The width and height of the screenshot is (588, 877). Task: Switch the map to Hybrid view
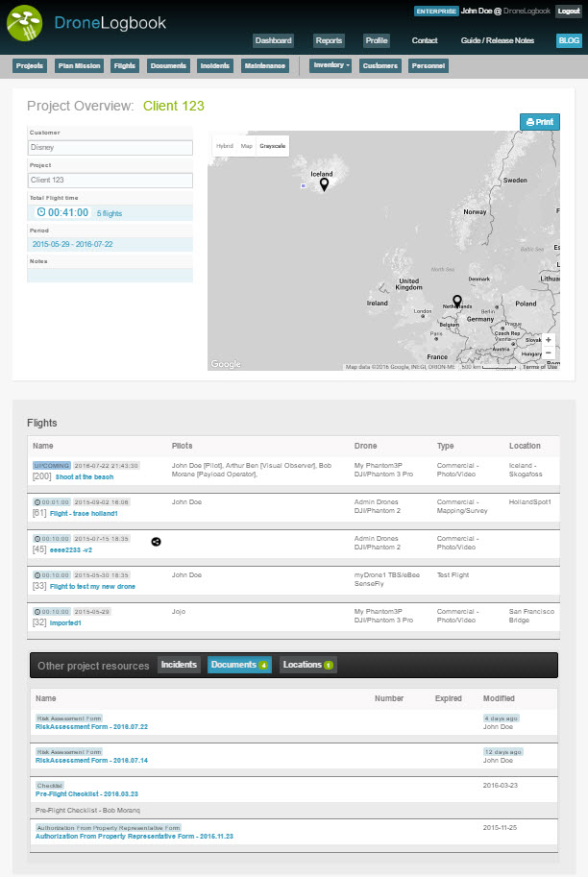pos(225,146)
